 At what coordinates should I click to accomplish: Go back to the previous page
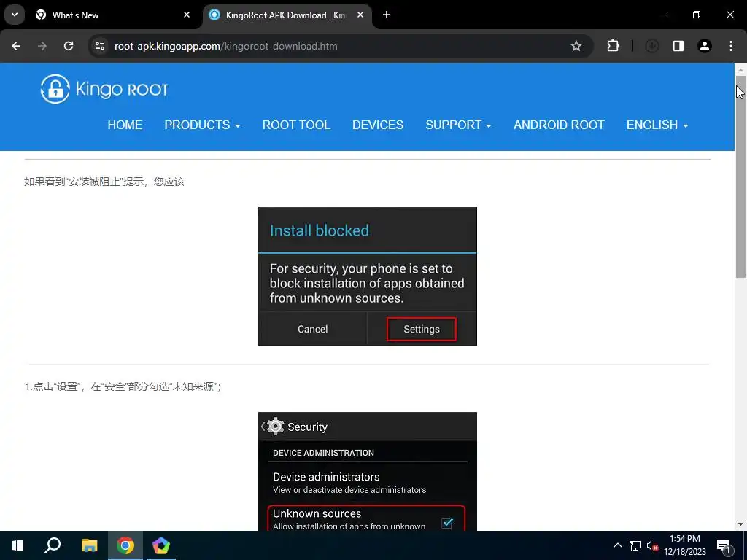click(16, 46)
